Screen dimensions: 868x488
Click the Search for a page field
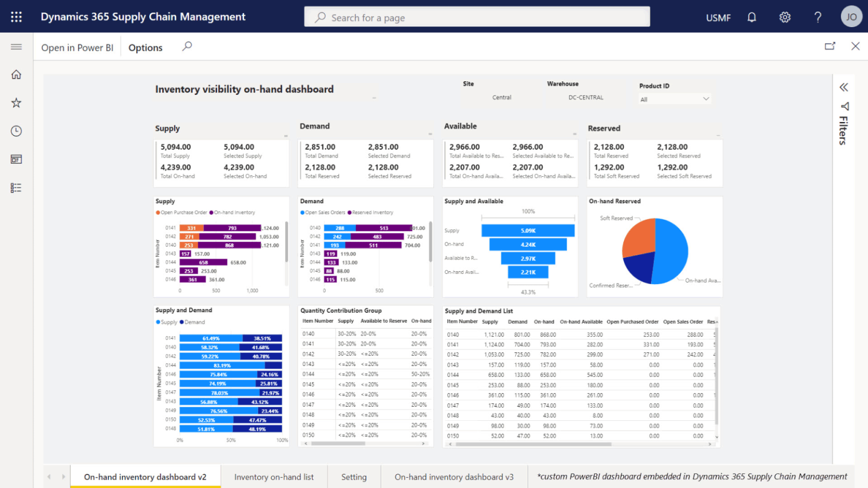pos(476,17)
